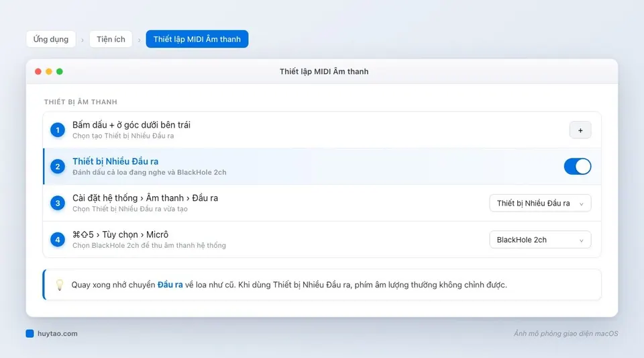Go to Tiện ích breadcrumb
Viewport: 644px width, 358px height.
click(x=111, y=39)
